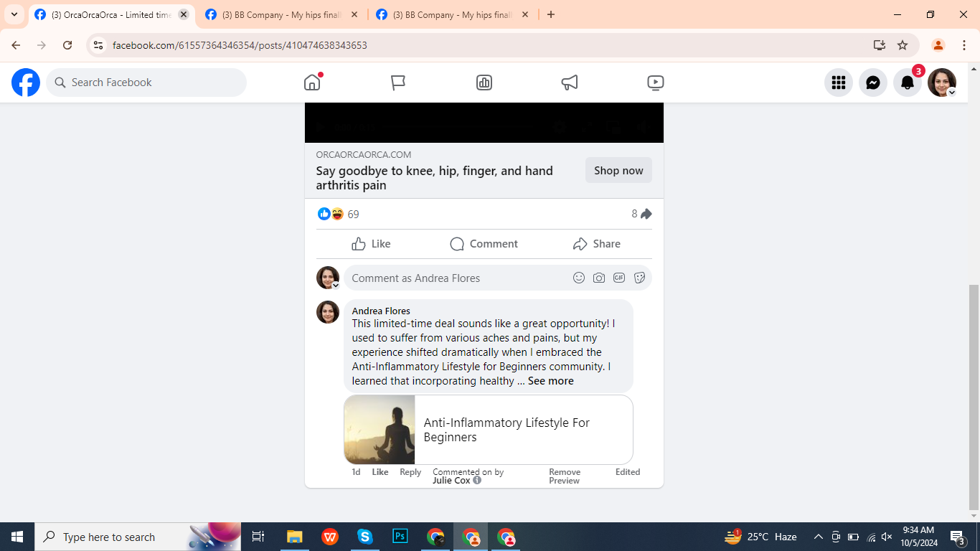Like the OrcaOrcaOrca post

[371, 244]
